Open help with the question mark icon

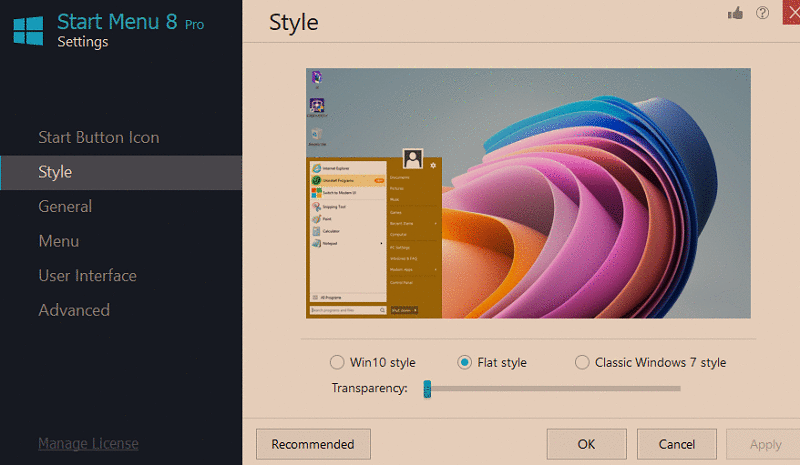[x=763, y=13]
